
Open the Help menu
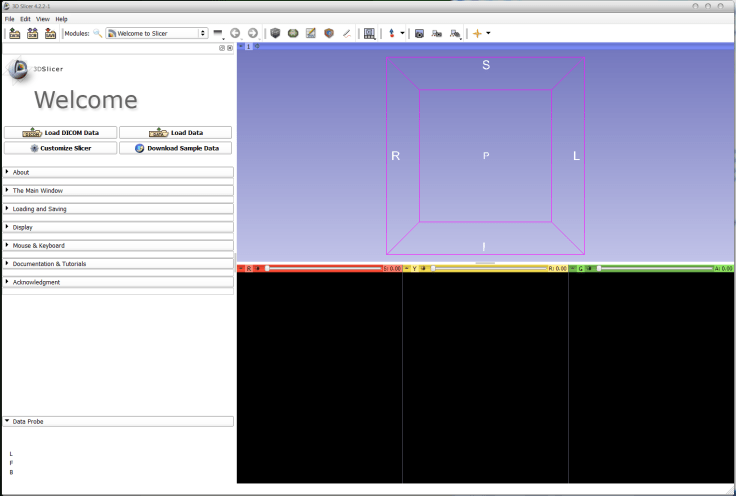[61, 19]
